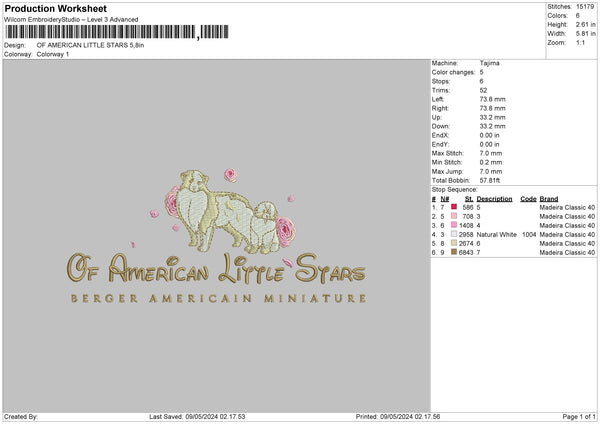Viewport: 600px width, 424px height.
Task: Click the 'Stop Sequence:' heading
Action: tap(455, 189)
